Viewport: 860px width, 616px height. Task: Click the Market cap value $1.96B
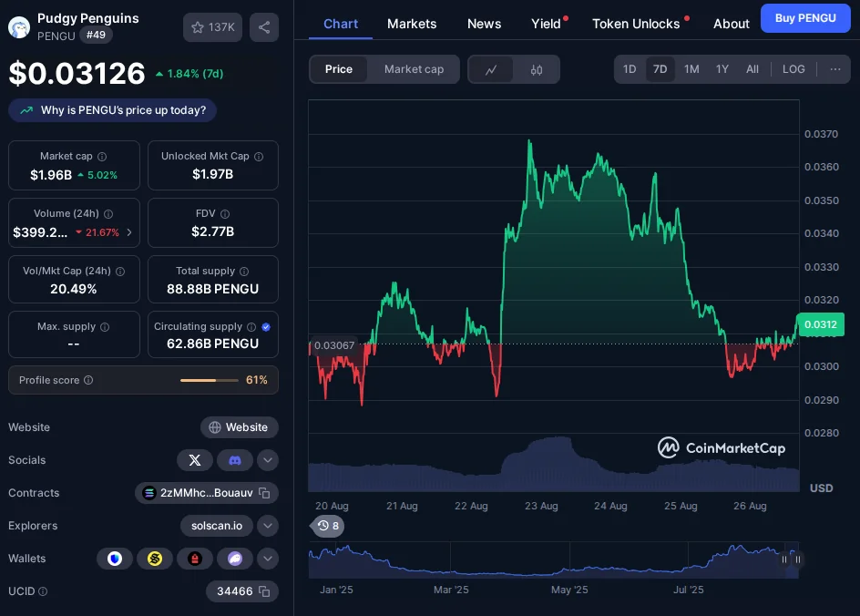51,175
